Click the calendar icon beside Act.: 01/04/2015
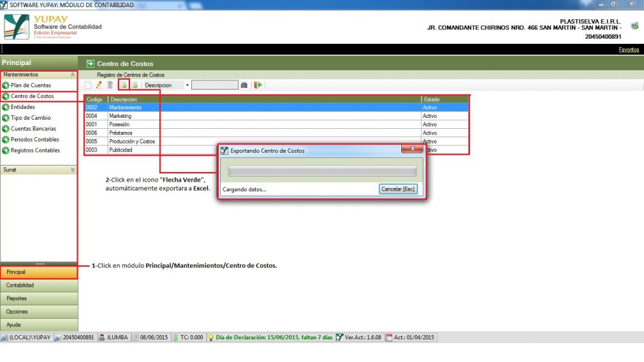Image resolution: width=644 pixels, height=362 pixels. pyautogui.click(x=389, y=338)
